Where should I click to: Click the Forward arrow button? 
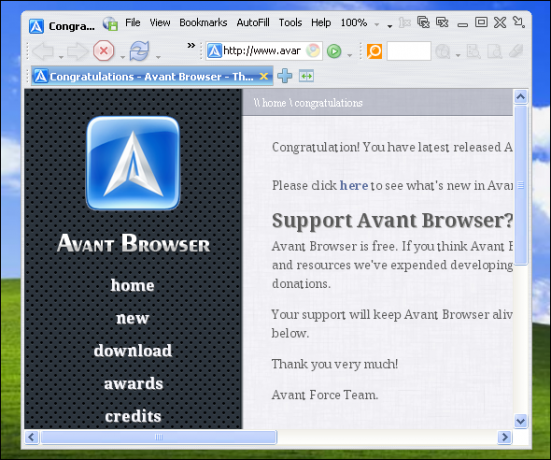(x=77, y=51)
